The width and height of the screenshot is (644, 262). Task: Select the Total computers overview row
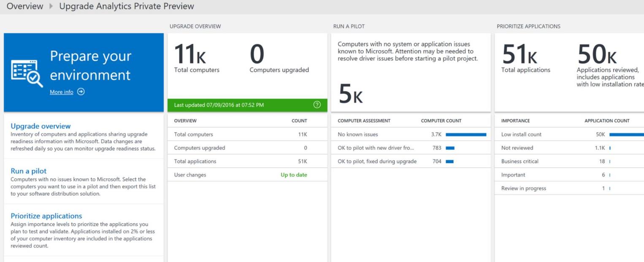(x=247, y=134)
